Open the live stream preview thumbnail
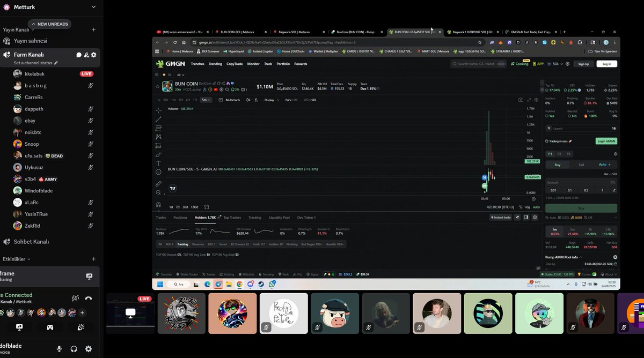The image size is (644, 358). (x=130, y=313)
